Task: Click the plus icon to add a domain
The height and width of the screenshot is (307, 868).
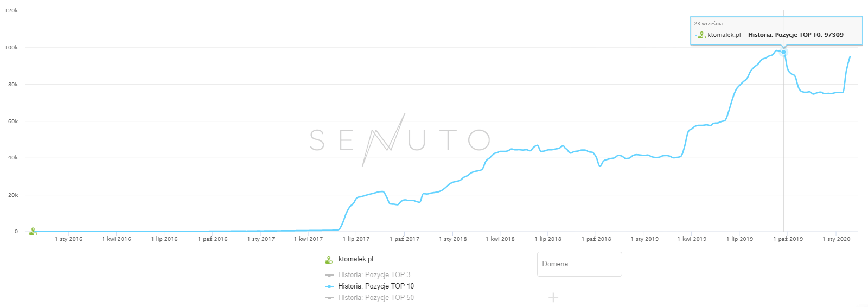Action: [x=553, y=297]
